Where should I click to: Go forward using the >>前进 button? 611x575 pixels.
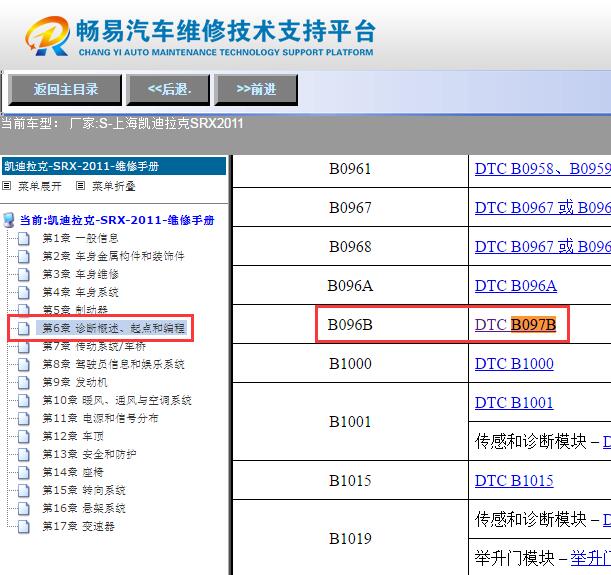(x=256, y=90)
